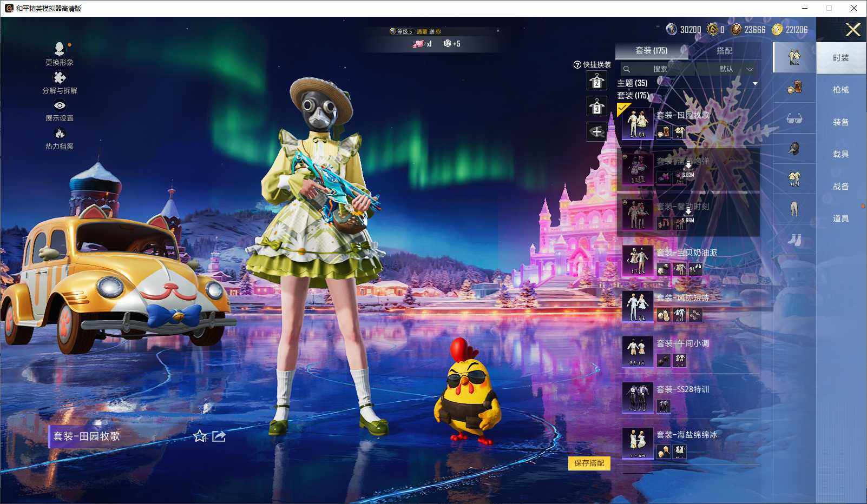This screenshot has height=504, width=867.
Task: Click the pink heart gift icon
Action: [418, 44]
